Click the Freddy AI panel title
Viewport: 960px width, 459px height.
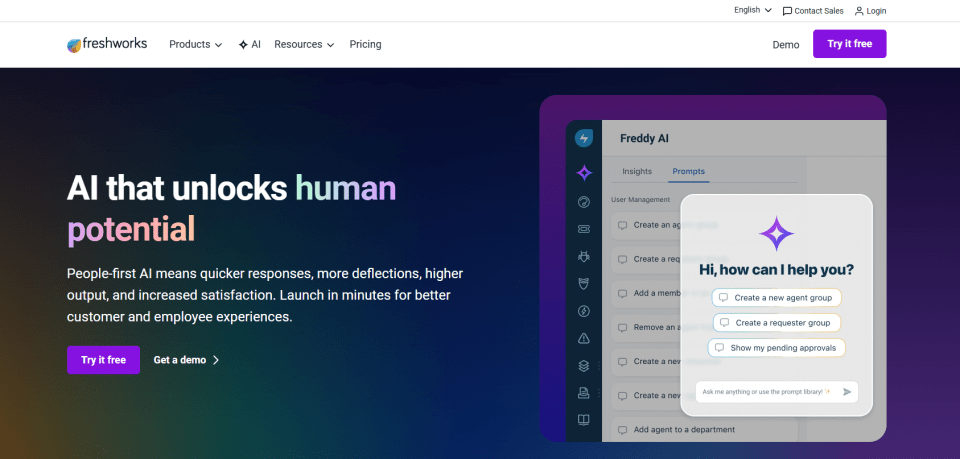point(644,138)
